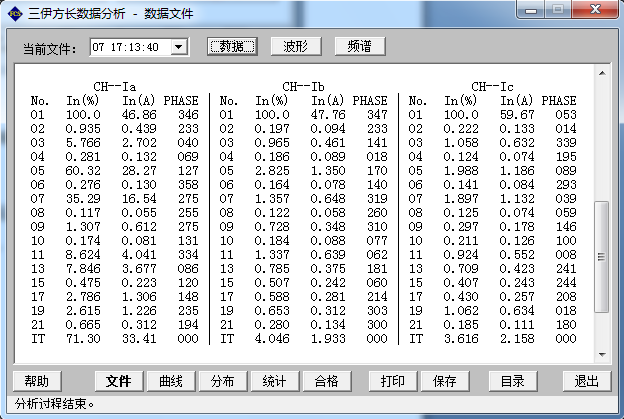Click the IT value 4.046 in CH--Ib
The width and height of the screenshot is (624, 419).
coord(272,339)
